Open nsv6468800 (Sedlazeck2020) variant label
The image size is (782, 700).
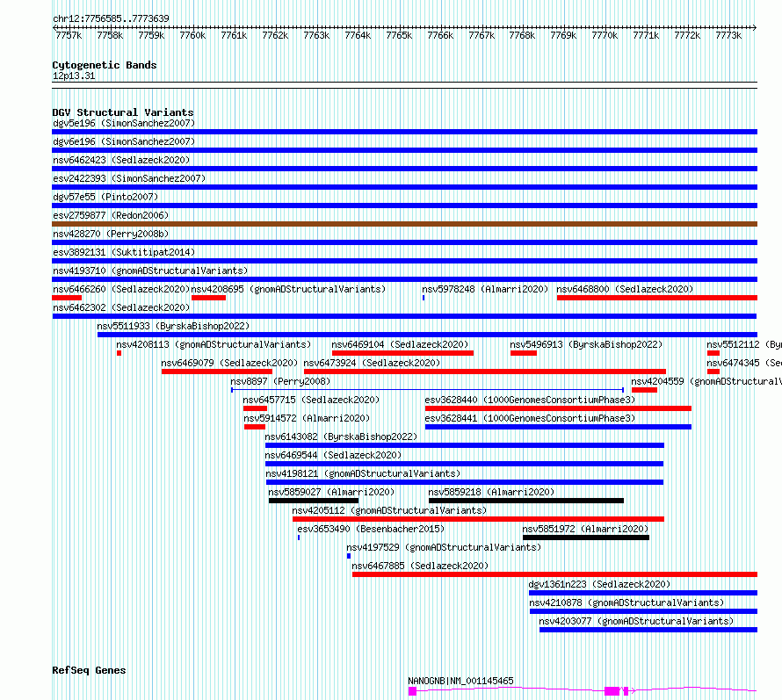coord(625,289)
